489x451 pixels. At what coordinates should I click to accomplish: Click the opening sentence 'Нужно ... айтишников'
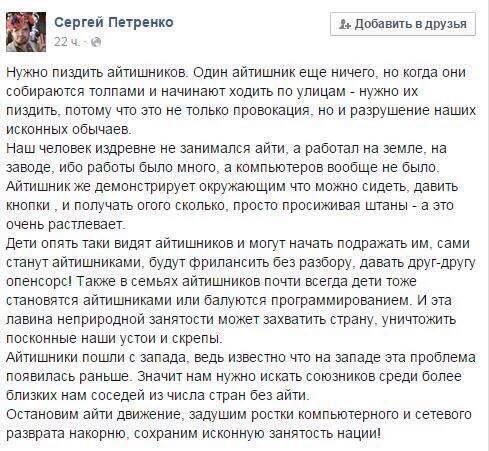(x=97, y=72)
